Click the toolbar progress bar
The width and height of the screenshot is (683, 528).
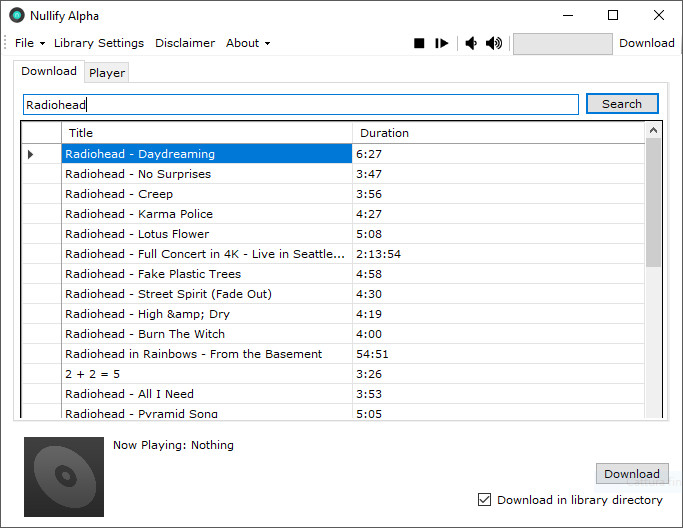(562, 44)
